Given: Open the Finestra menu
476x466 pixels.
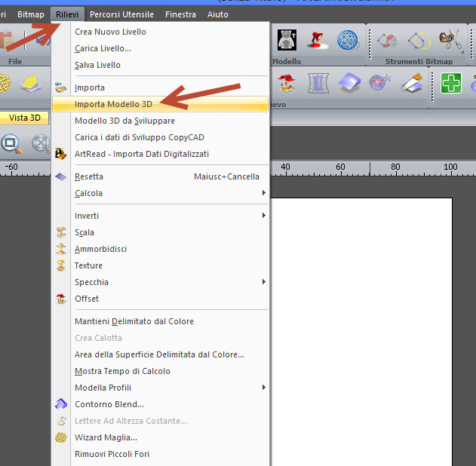Looking at the screenshot, I should tap(180, 14).
